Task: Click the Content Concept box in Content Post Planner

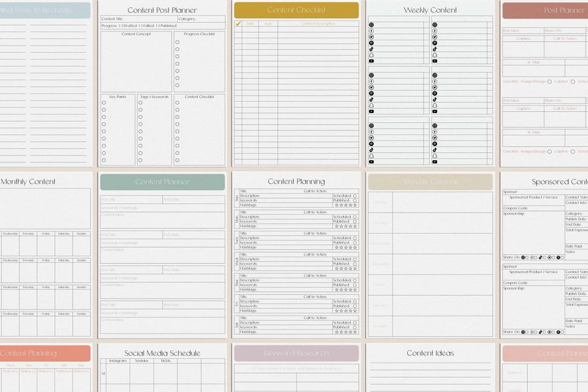Action: [x=136, y=61]
